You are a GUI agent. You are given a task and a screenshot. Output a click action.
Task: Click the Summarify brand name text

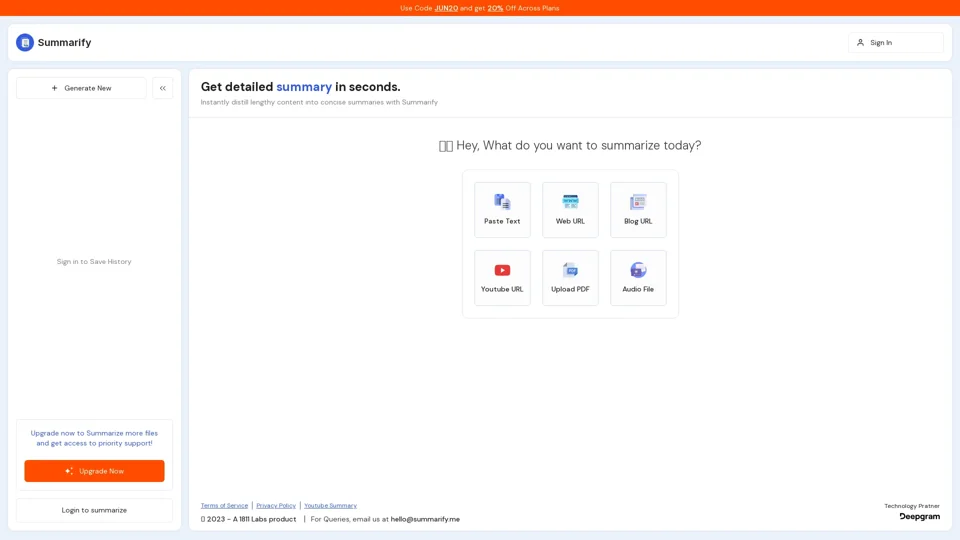[x=64, y=42]
